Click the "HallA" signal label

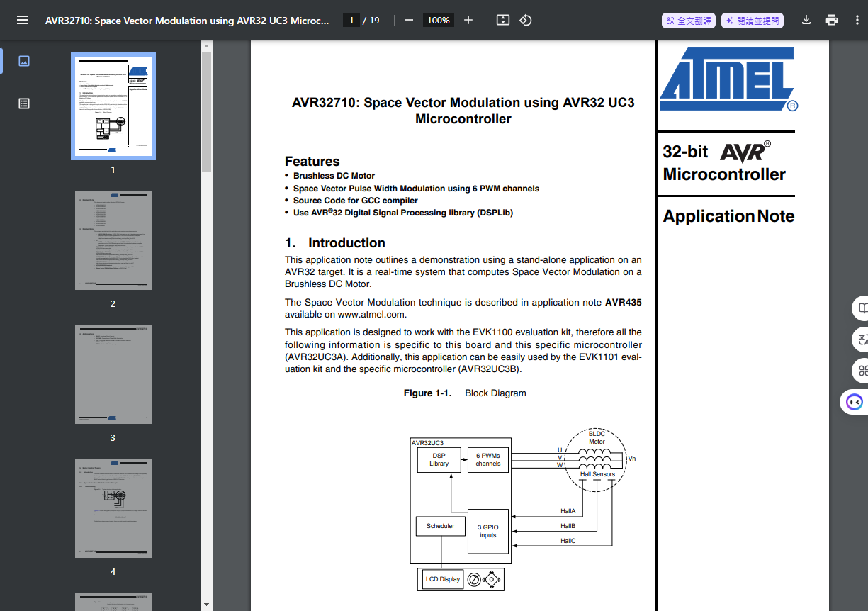pyautogui.click(x=568, y=511)
